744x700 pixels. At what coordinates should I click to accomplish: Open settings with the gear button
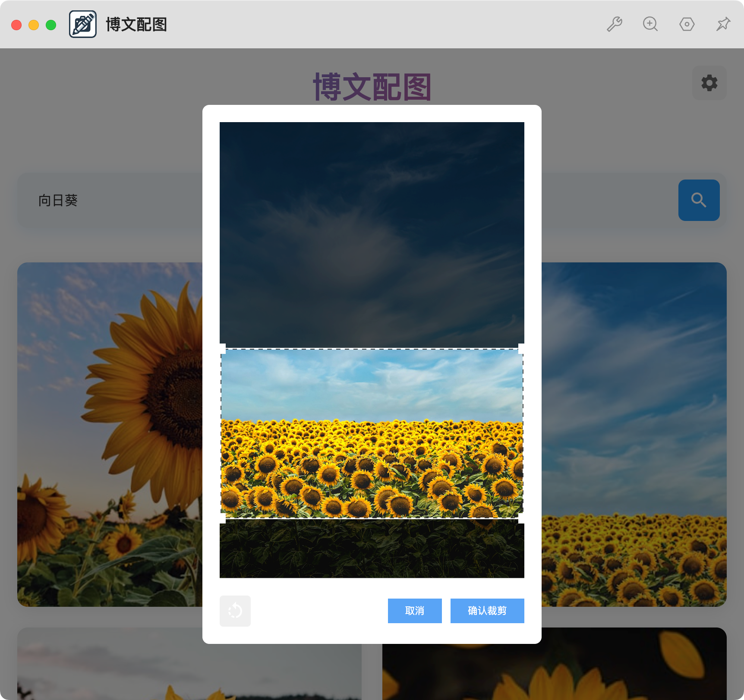[x=709, y=83]
